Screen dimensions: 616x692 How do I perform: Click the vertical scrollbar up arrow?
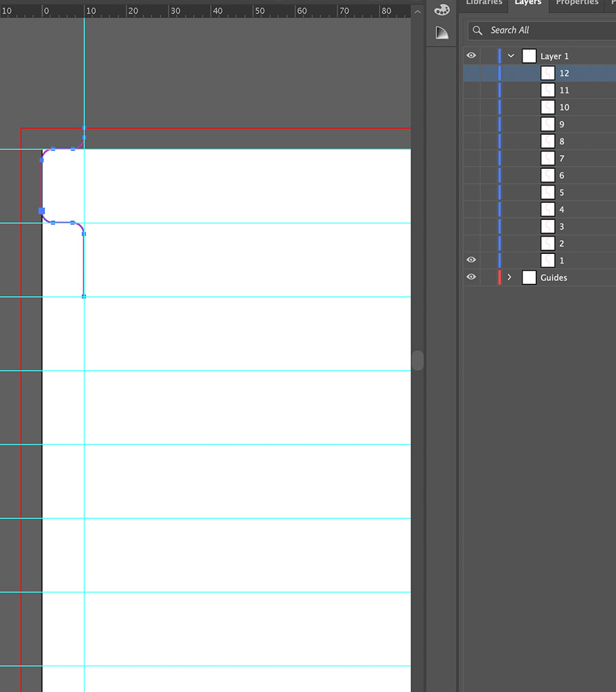tap(417, 12)
